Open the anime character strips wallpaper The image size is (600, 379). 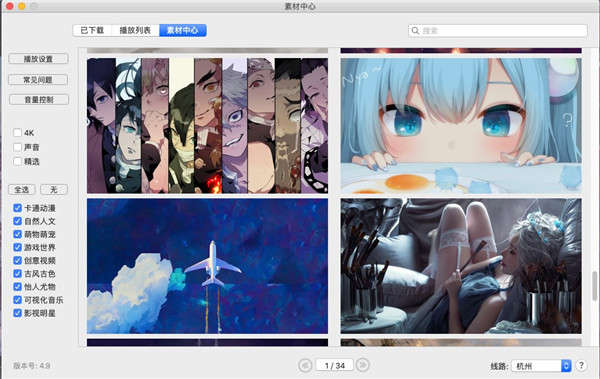207,126
